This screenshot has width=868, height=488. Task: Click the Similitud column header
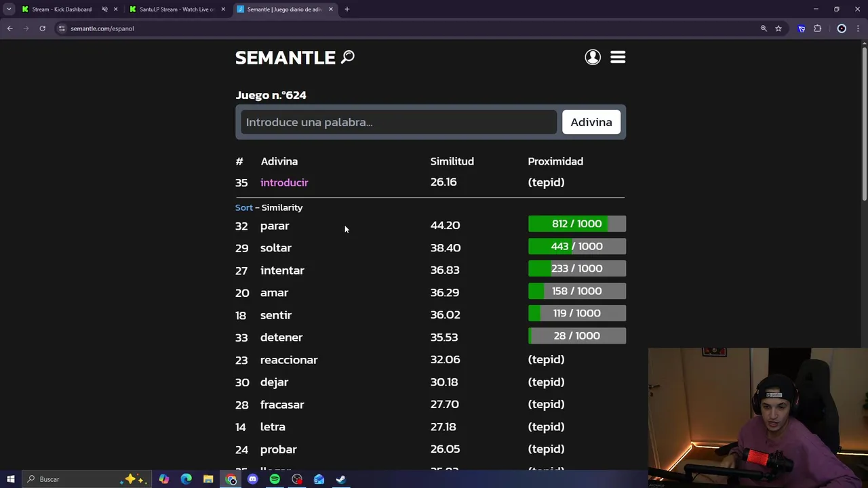(452, 161)
